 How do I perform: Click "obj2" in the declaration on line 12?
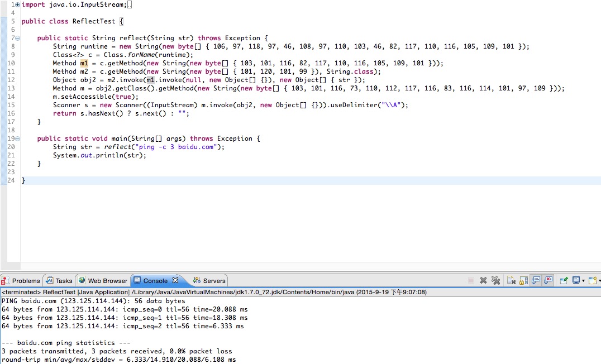pyautogui.click(x=88, y=80)
